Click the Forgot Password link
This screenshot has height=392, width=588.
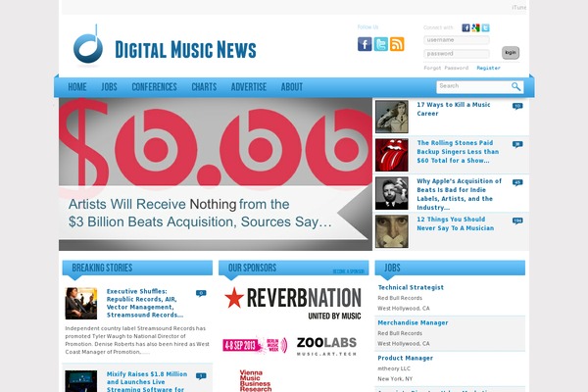click(446, 68)
